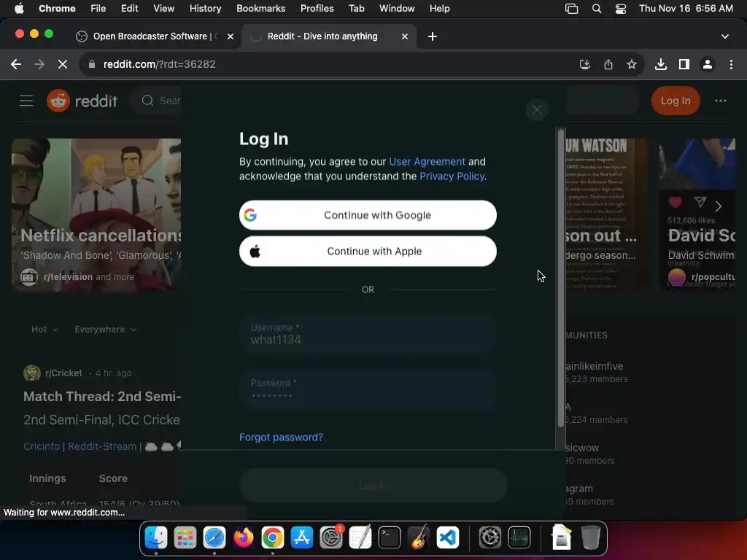Open the Edit menu

[129, 9]
